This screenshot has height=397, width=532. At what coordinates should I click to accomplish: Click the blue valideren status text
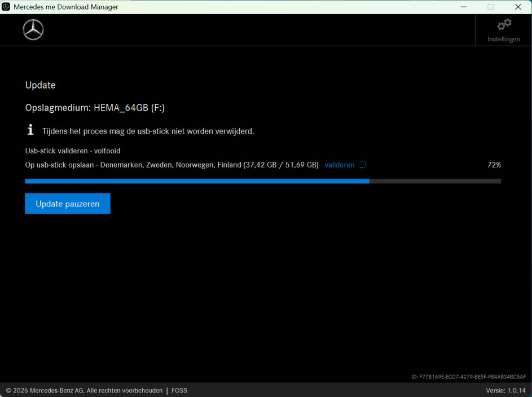tap(339, 165)
